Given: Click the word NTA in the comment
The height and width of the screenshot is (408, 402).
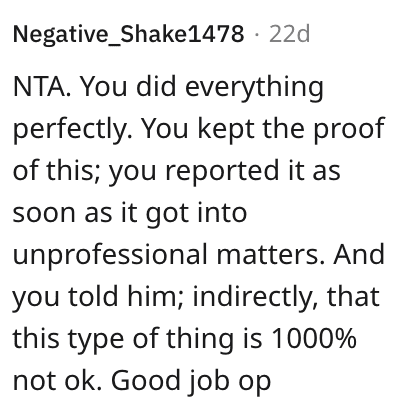Looking at the screenshot, I should pos(42,87).
